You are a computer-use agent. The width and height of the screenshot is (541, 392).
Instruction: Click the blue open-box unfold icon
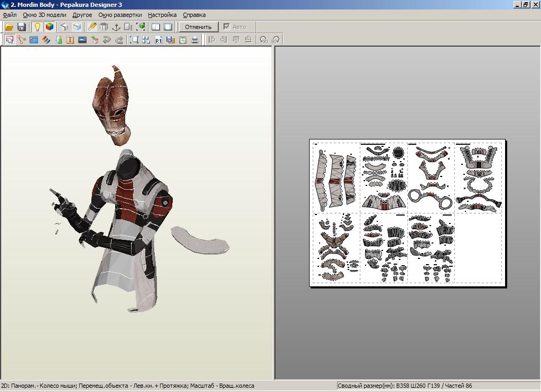pyautogui.click(x=77, y=27)
